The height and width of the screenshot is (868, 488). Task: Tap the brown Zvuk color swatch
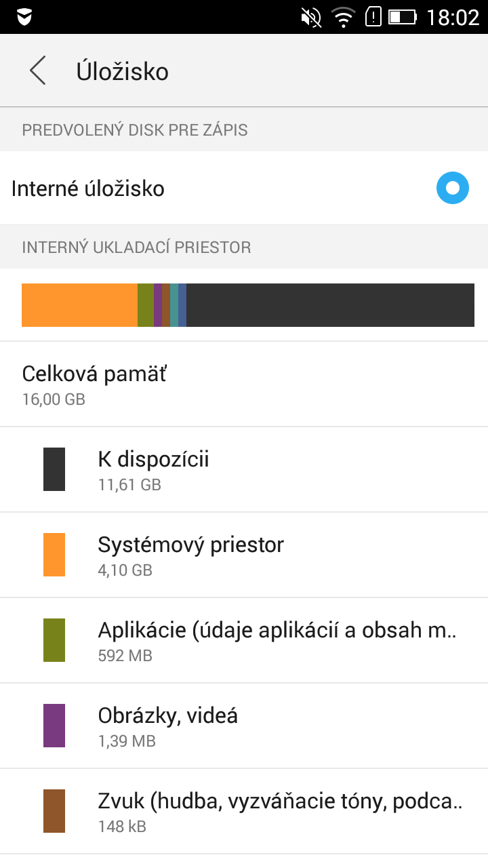pos(54,811)
